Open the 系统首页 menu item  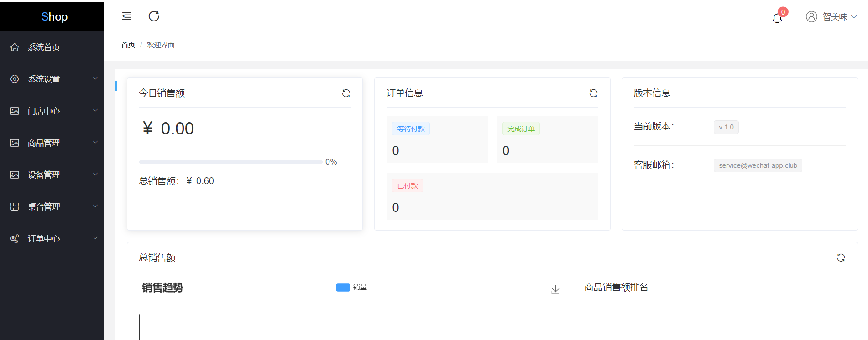tap(52, 47)
